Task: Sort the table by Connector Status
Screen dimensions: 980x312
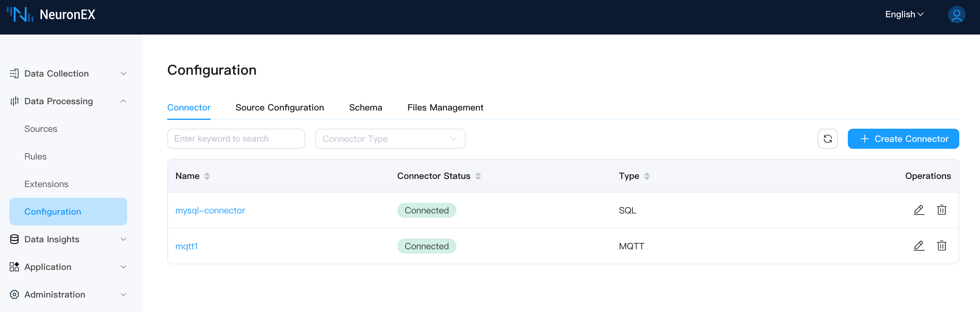Action: (x=479, y=176)
